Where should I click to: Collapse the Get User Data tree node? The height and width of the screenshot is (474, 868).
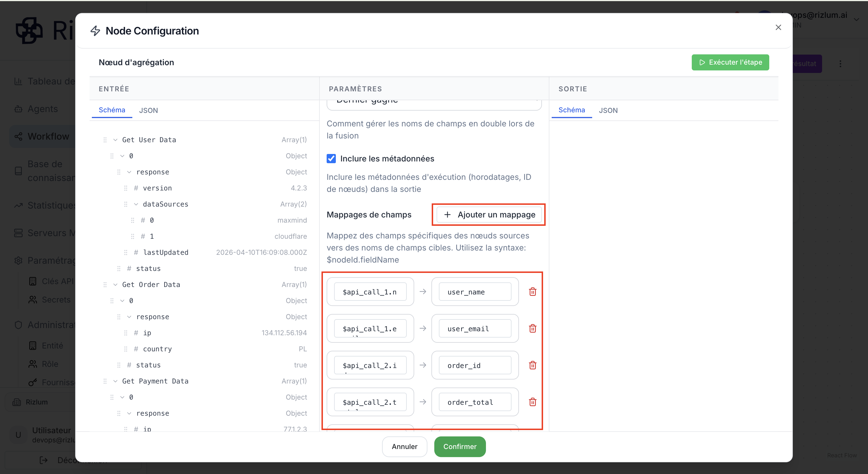pos(115,140)
